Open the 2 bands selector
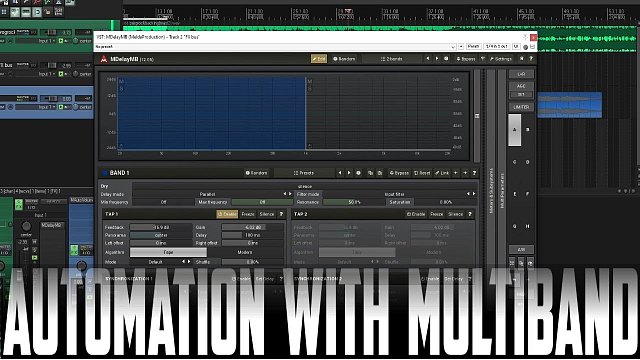This screenshot has height=360, width=640. pos(391,59)
